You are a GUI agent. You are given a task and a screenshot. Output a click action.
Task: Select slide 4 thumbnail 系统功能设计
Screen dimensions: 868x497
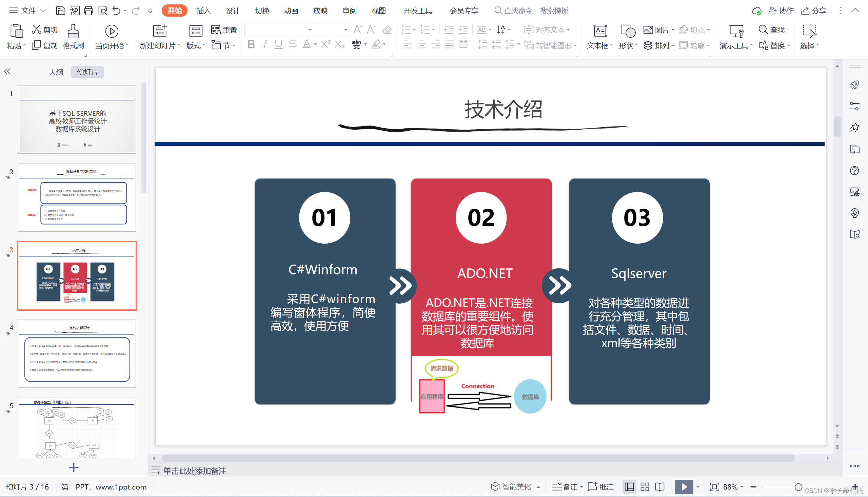[x=77, y=353]
